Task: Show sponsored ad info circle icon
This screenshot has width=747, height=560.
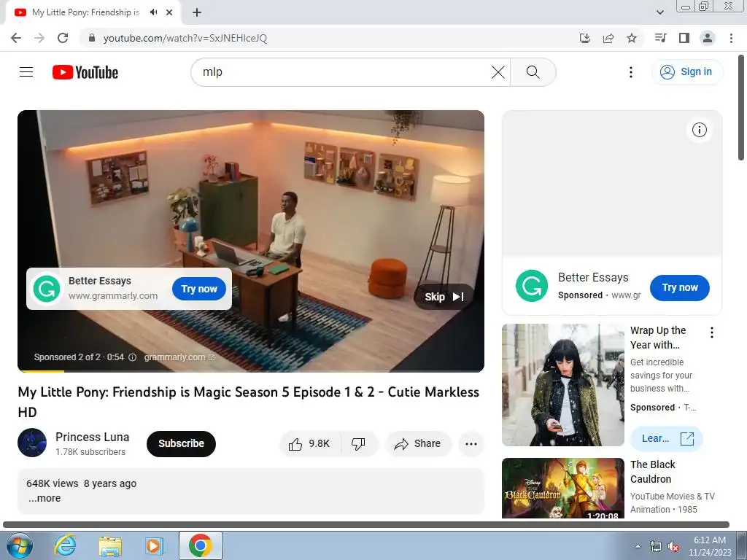Action: 133,357
